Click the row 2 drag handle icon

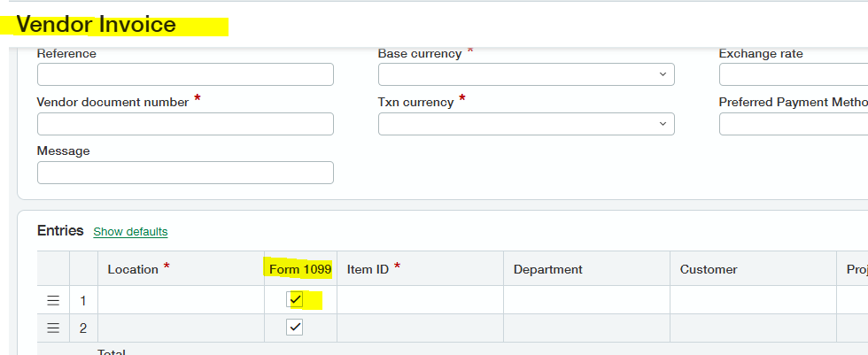53,328
